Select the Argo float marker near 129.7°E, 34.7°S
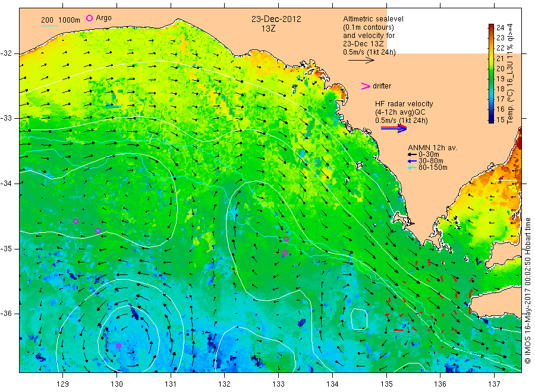 pos(97,231)
